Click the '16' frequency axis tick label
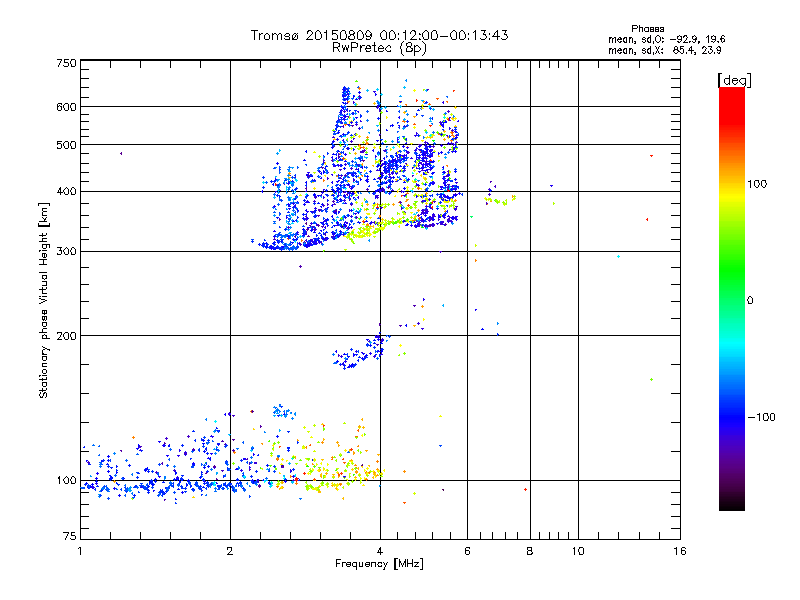The height and width of the screenshot is (600, 800). 680,551
